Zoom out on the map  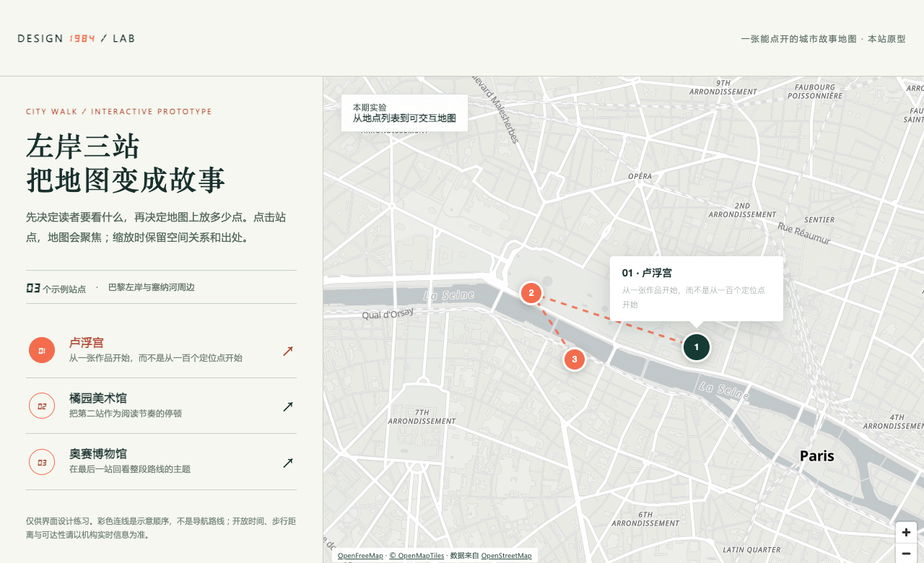[906, 554]
